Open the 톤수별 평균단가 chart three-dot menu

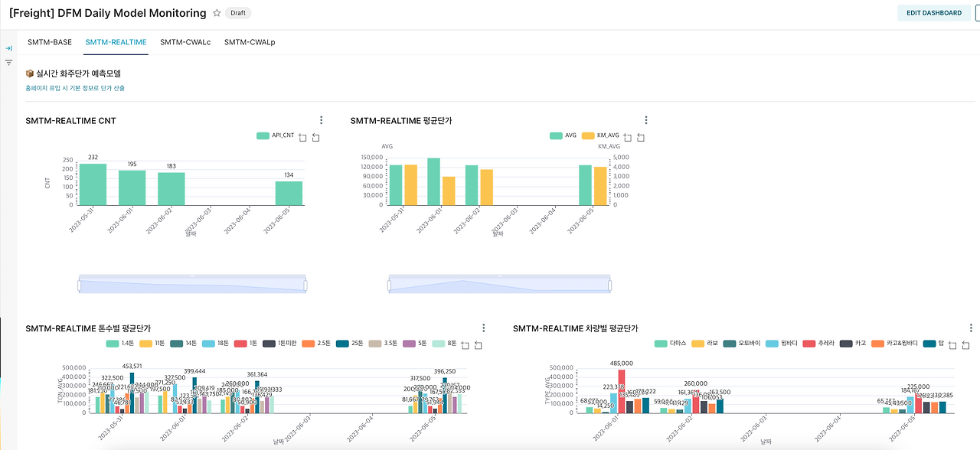[484, 328]
